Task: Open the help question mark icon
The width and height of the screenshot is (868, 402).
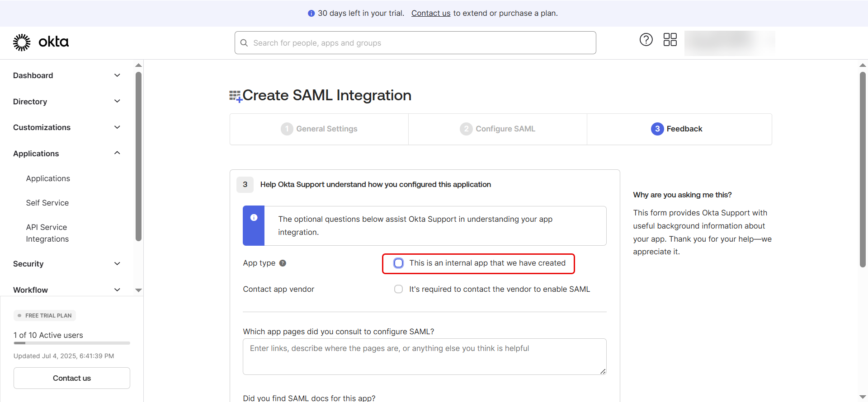Action: (x=646, y=40)
